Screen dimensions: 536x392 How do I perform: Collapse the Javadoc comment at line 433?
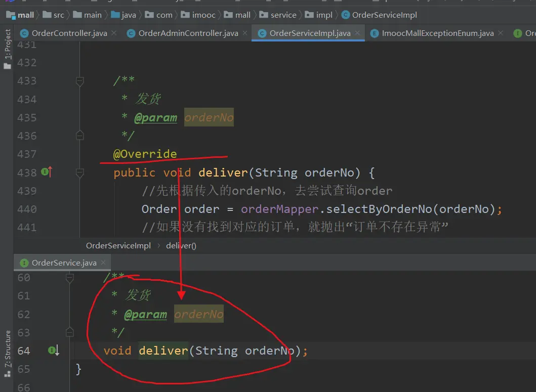click(79, 81)
